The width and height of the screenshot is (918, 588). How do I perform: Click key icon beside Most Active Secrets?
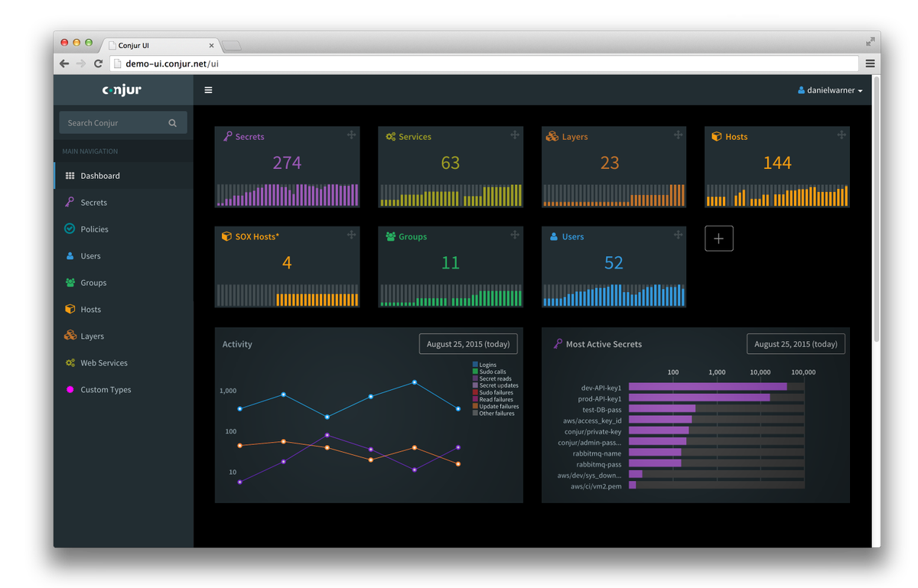[558, 344]
